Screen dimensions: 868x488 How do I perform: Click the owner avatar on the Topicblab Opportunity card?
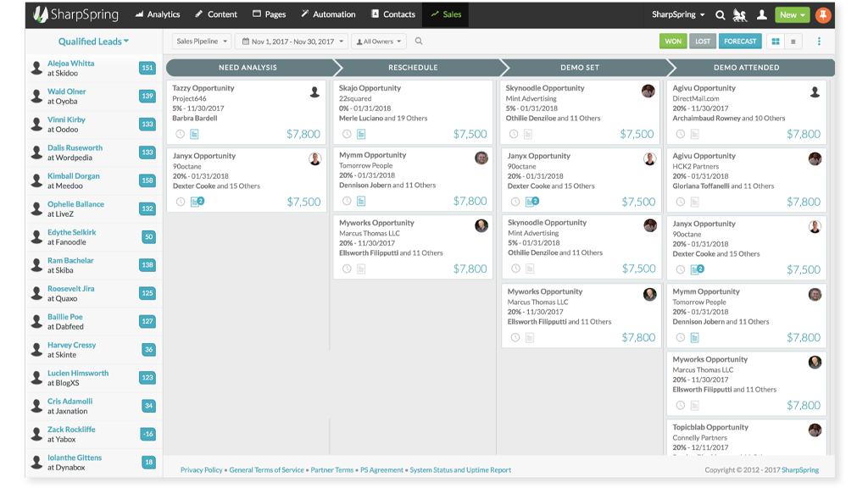point(815,430)
